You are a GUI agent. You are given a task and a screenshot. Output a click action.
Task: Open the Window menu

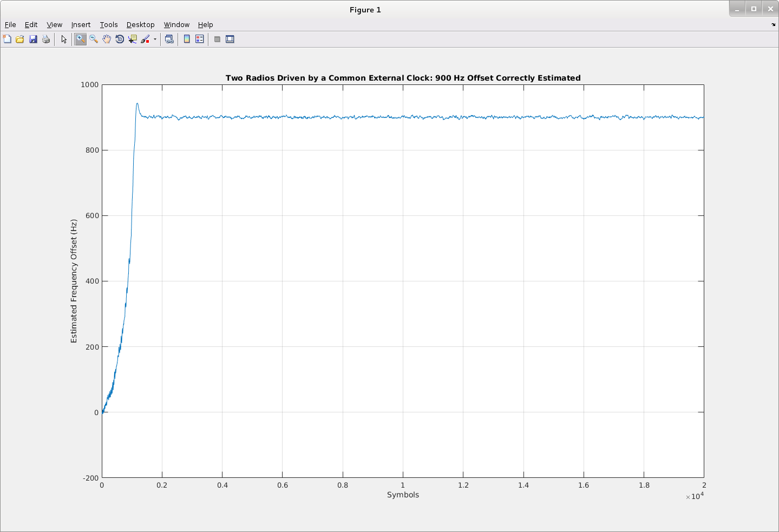click(x=176, y=24)
